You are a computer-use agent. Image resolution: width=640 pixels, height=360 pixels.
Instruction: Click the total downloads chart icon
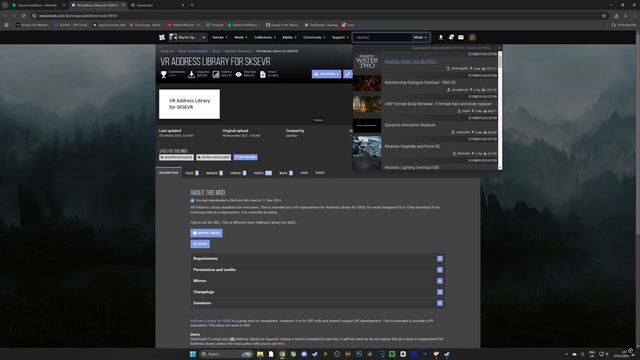(216, 74)
